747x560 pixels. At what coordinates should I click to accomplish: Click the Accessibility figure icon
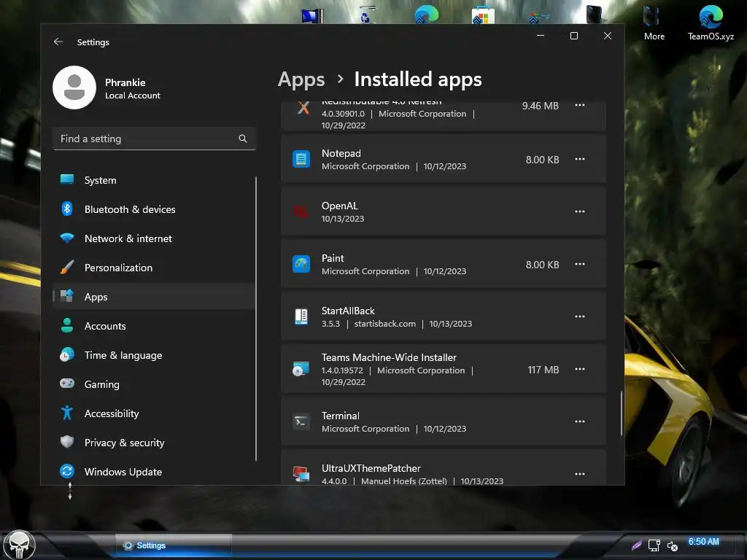[67, 413]
